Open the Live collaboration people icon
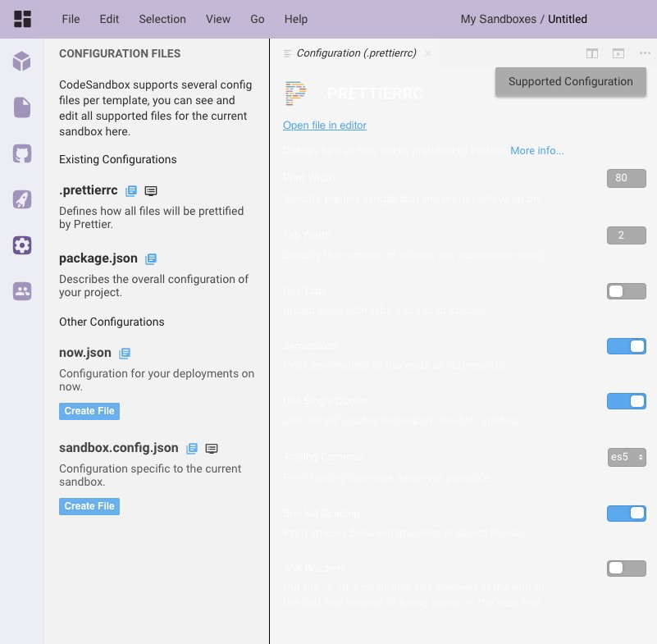This screenshot has height=644, width=657. point(22,291)
